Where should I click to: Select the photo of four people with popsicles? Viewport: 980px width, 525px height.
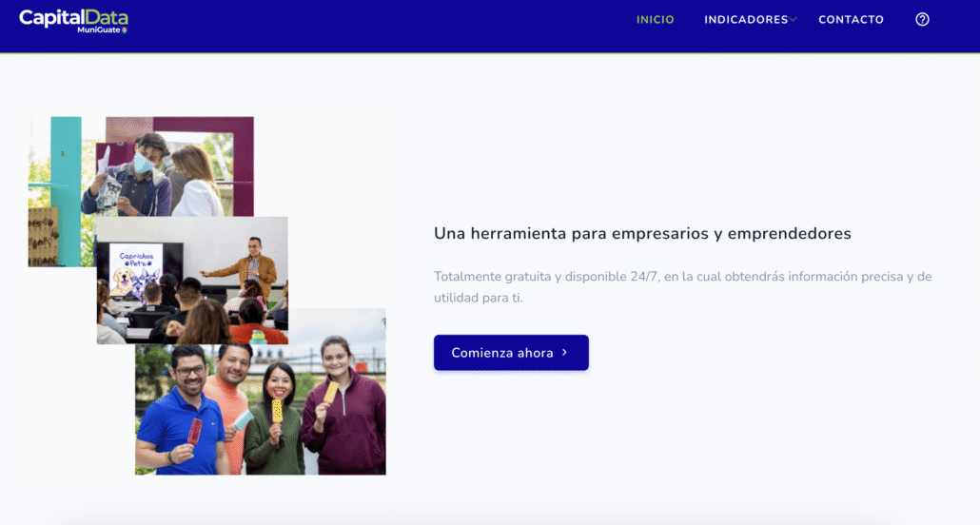click(x=261, y=391)
